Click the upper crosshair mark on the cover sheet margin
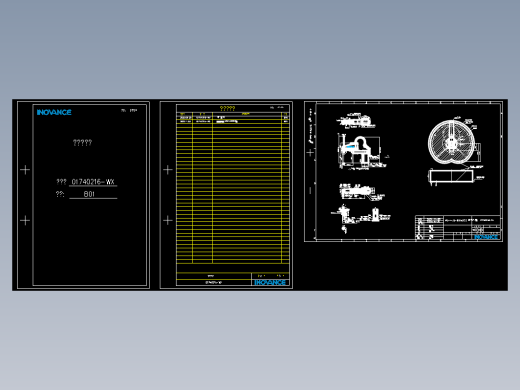 point(25,170)
